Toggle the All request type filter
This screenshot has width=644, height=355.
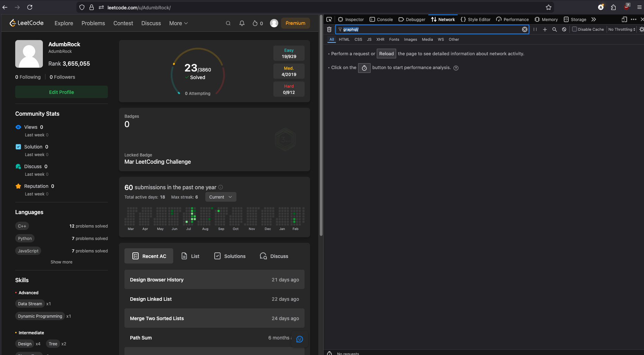tap(332, 39)
